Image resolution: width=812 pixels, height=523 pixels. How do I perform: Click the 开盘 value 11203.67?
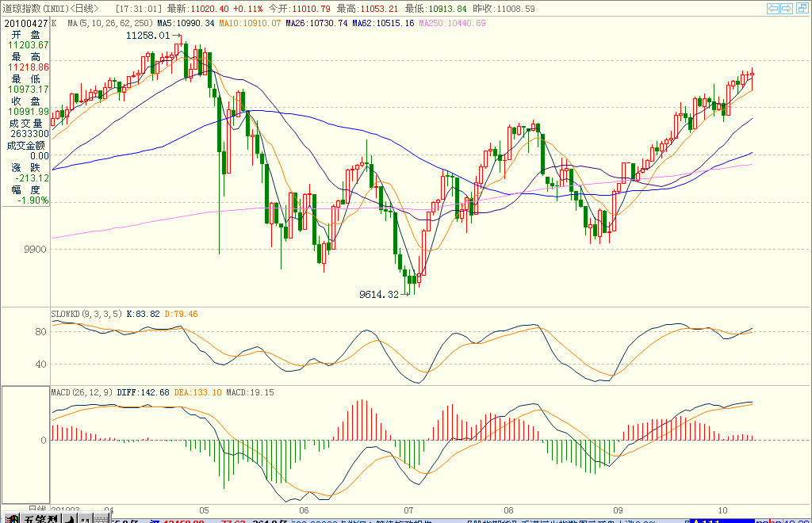(x=28, y=45)
